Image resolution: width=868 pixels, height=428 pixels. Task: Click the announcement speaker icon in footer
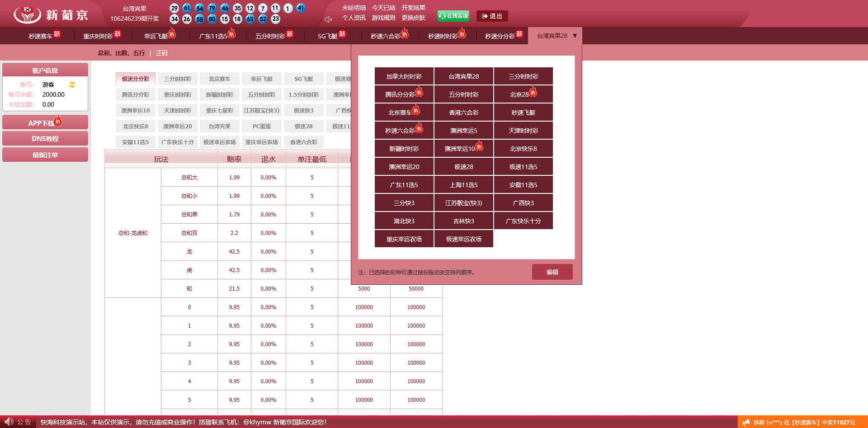point(9,422)
